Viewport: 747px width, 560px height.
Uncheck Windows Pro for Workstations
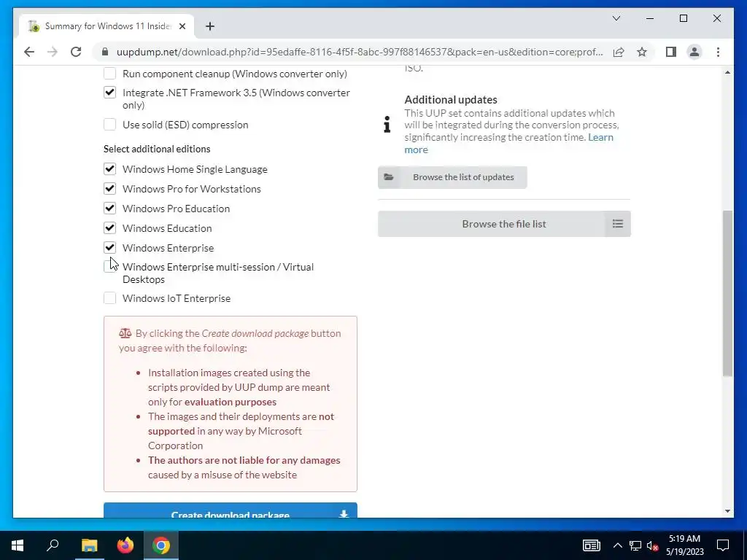(x=109, y=189)
